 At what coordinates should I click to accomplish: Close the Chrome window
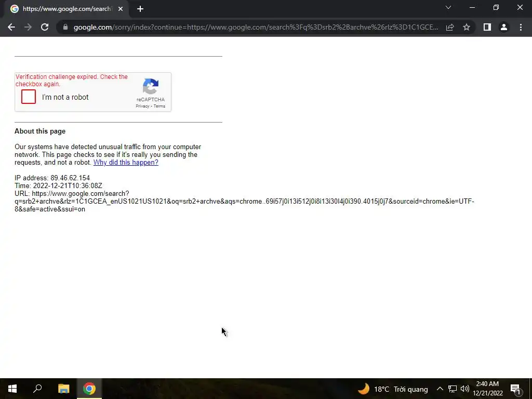520,7
